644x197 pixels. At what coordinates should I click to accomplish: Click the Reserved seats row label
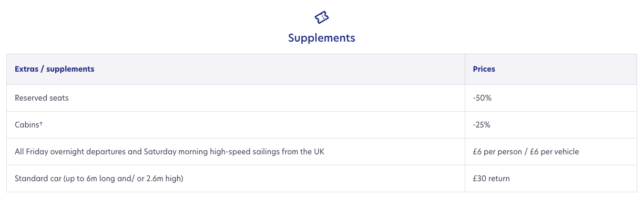(x=42, y=98)
